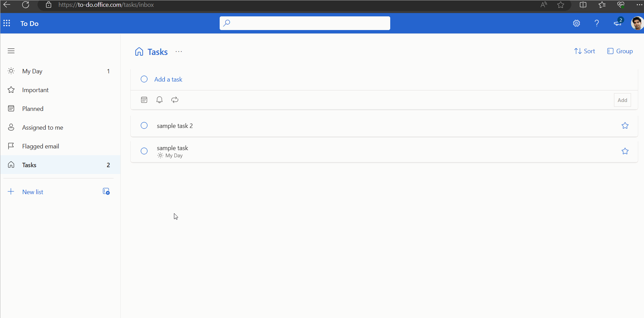Screen dimensions: 644x318
Task: Open the Sort menu
Action: 584,51
